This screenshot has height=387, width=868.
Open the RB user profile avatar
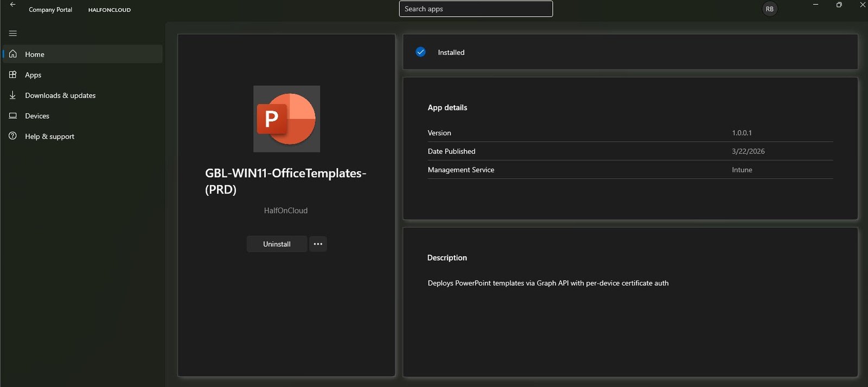tap(769, 9)
